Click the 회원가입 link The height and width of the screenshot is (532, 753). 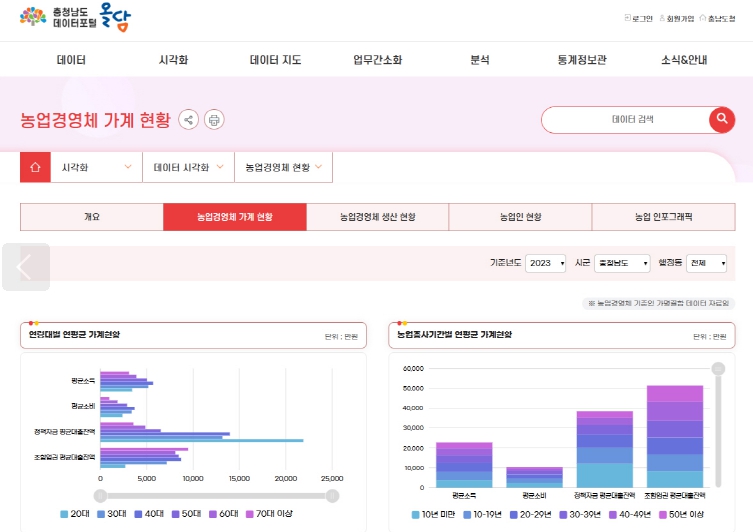pyautogui.click(x=675, y=18)
